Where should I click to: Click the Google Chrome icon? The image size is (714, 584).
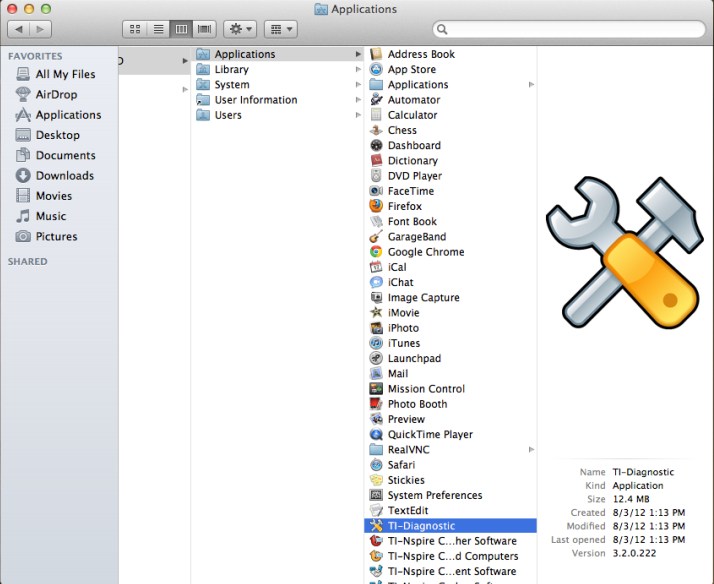coord(376,252)
